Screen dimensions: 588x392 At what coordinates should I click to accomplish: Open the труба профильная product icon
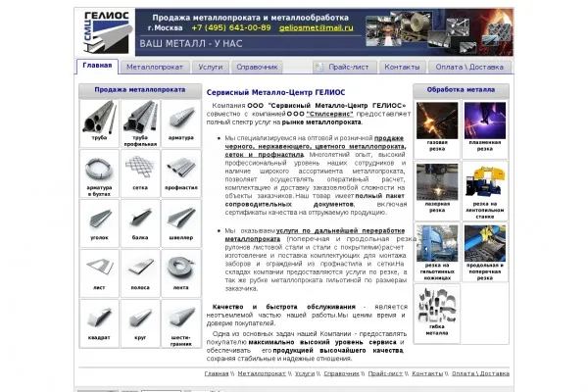coord(140,117)
